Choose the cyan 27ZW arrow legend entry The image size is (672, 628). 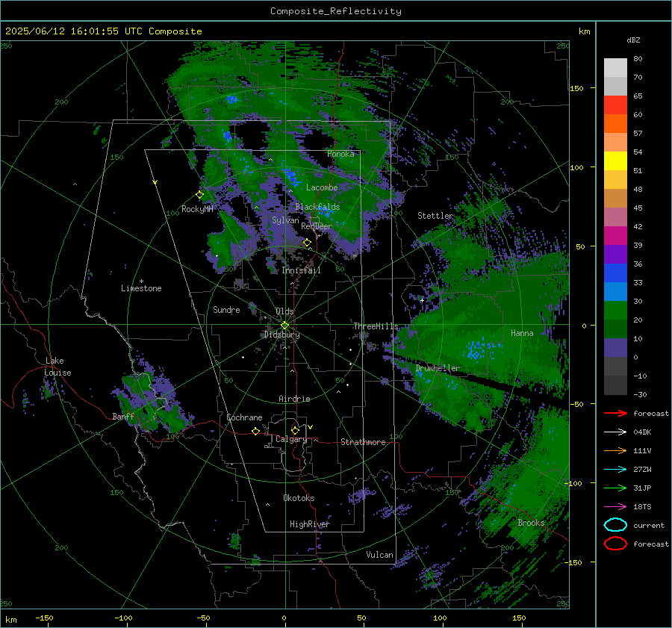pyautogui.click(x=615, y=470)
